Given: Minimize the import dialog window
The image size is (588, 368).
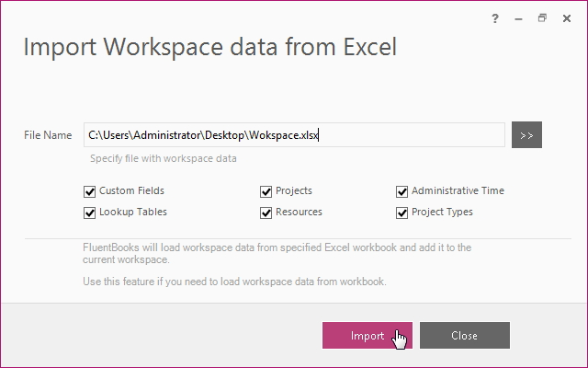Looking at the screenshot, I should pyautogui.click(x=518, y=18).
